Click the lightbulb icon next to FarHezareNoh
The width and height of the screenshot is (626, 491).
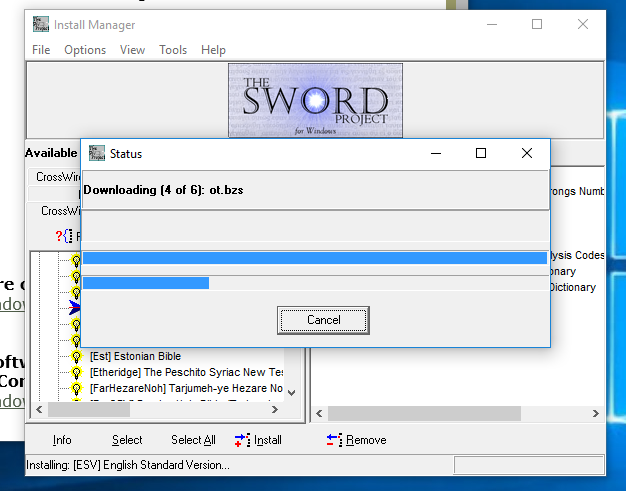pyautogui.click(x=76, y=388)
